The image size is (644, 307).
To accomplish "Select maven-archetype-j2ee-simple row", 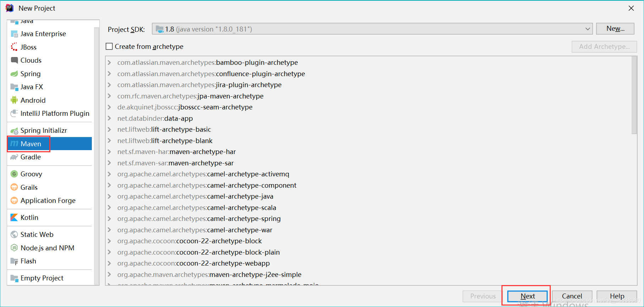I will click(x=369, y=274).
